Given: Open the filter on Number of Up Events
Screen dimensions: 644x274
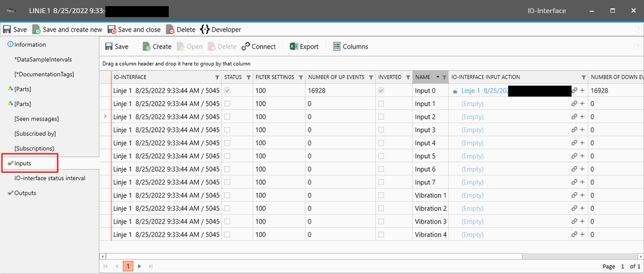Looking at the screenshot, I should 371,77.
